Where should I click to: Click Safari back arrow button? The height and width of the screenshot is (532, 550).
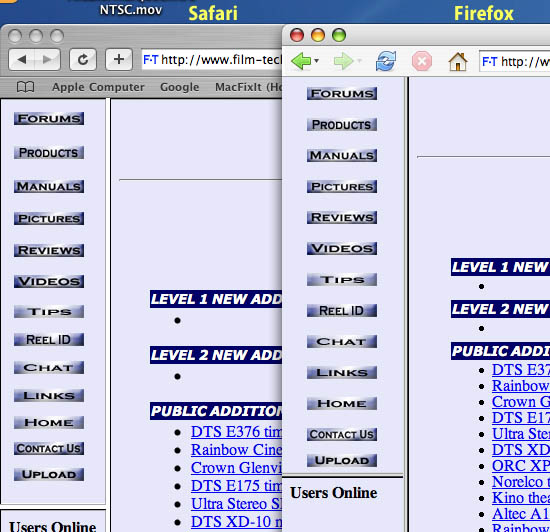point(22,60)
